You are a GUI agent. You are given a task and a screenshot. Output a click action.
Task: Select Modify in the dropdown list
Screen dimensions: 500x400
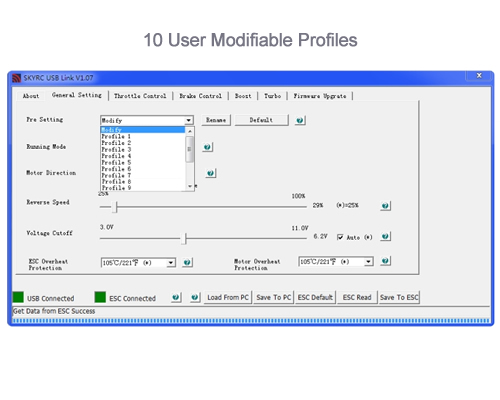click(x=143, y=130)
